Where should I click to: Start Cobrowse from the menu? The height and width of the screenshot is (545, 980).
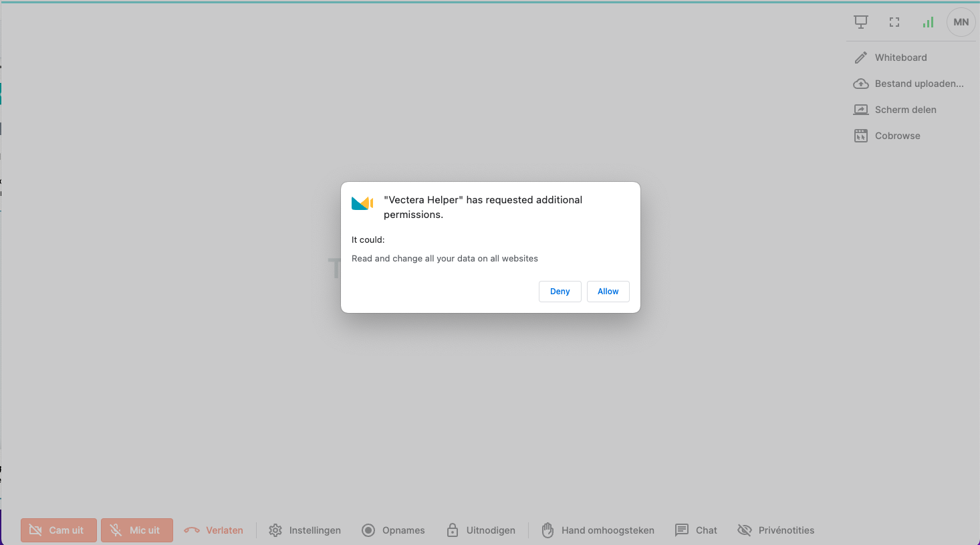pos(897,136)
